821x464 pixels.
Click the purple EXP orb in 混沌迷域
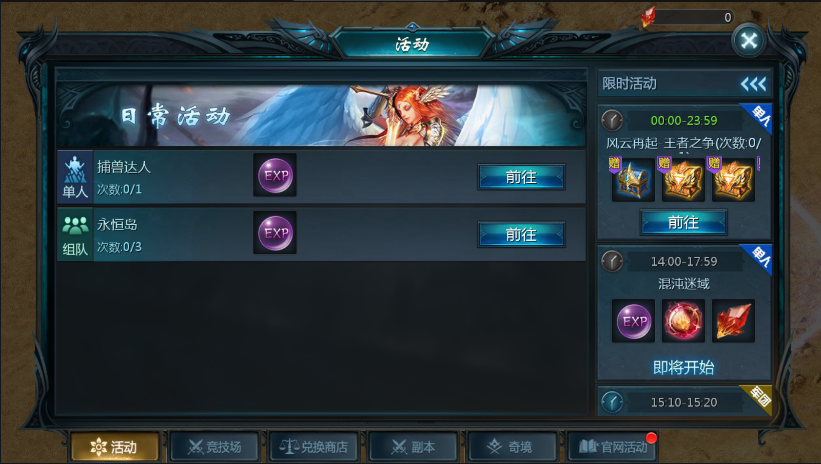[x=633, y=321]
